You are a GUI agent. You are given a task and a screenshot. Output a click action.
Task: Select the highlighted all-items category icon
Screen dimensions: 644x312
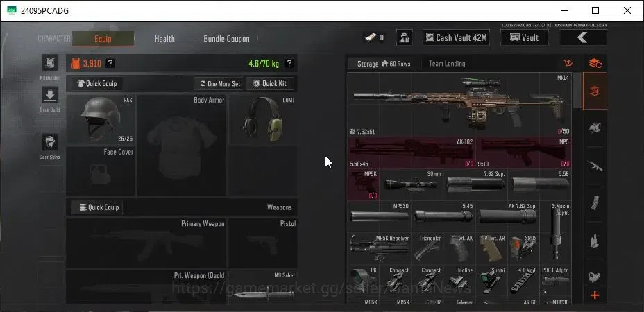pos(595,91)
